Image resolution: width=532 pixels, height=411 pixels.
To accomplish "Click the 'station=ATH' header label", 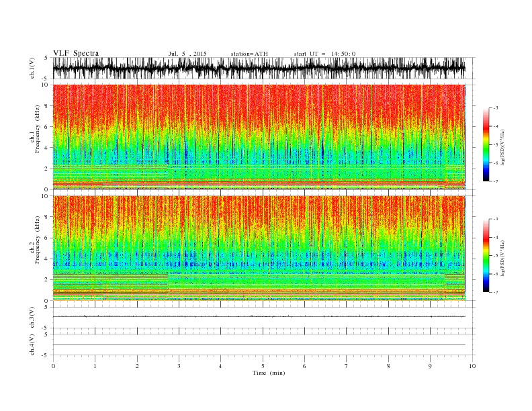I will (249, 54).
